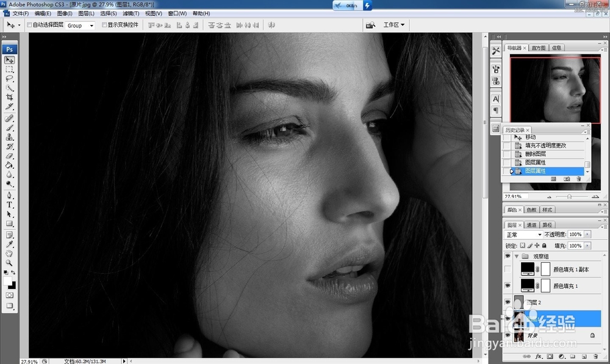This screenshot has height=364, width=610.
Task: Select the Lasso tool
Action: point(9,79)
